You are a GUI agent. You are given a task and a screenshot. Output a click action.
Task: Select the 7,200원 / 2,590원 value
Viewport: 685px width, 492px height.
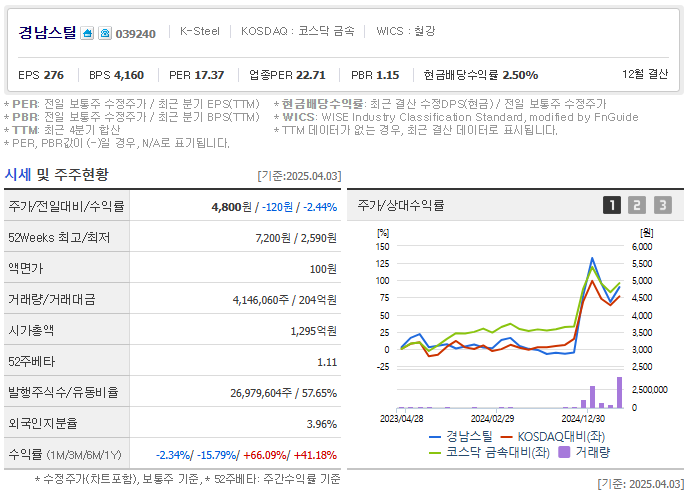[296, 238]
